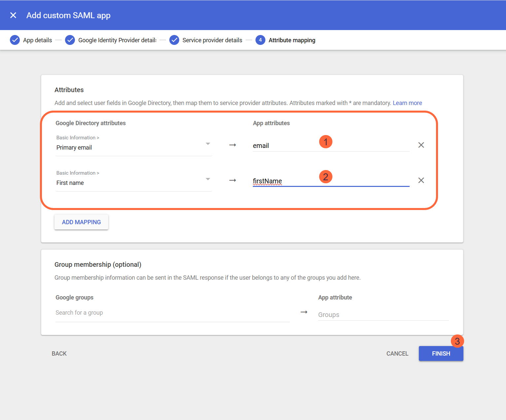Click the App details checkmark icon
This screenshot has width=506, height=420.
pyautogui.click(x=15, y=40)
